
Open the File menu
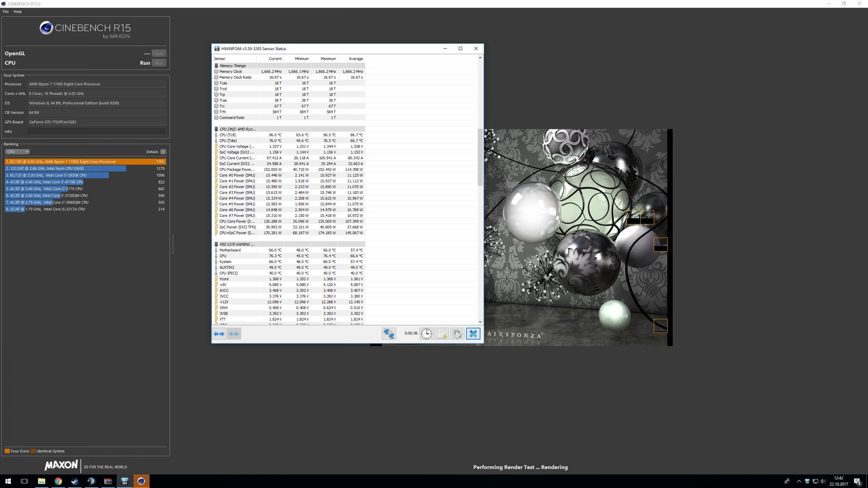pyautogui.click(x=5, y=12)
